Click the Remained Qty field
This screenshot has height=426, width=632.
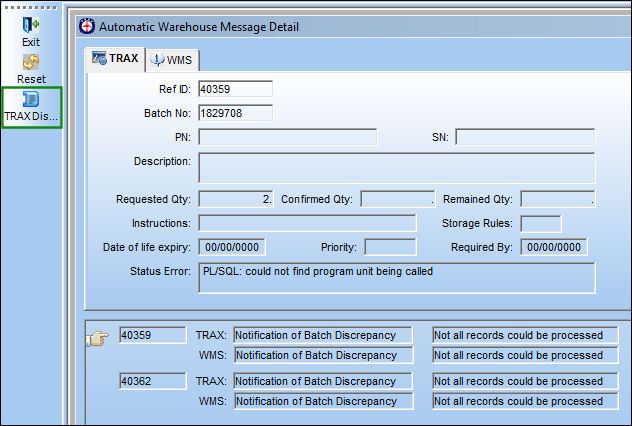(558, 199)
